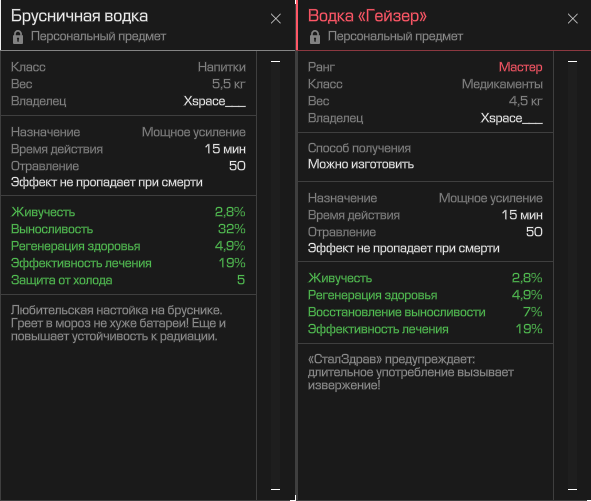Click owner name in left panel
591x501 pixels.
click(x=214, y=101)
